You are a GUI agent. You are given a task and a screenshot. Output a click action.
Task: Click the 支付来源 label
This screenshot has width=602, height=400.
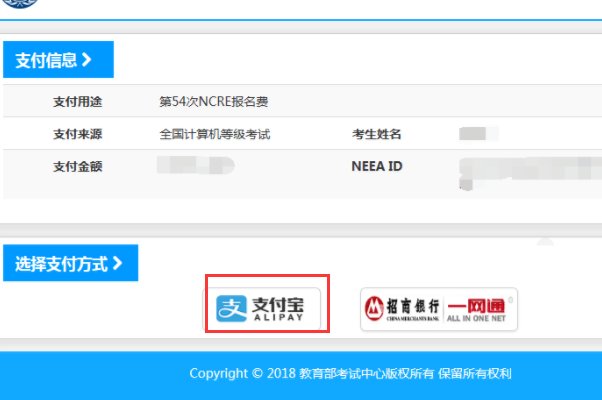click(78, 134)
